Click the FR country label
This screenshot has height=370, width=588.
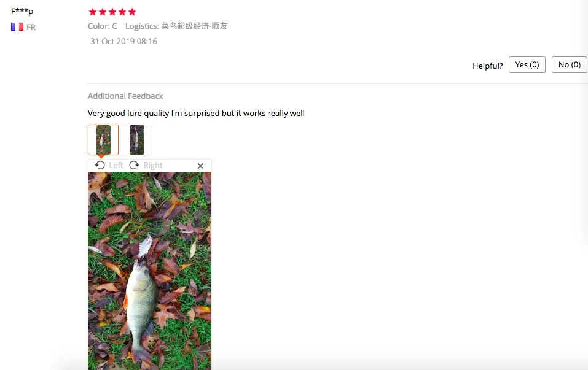point(31,28)
